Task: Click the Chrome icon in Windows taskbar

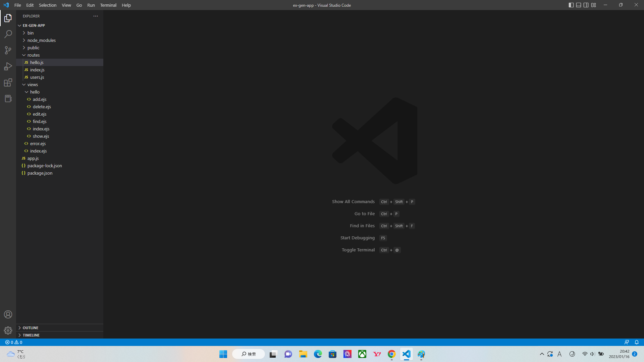Action: point(391,354)
